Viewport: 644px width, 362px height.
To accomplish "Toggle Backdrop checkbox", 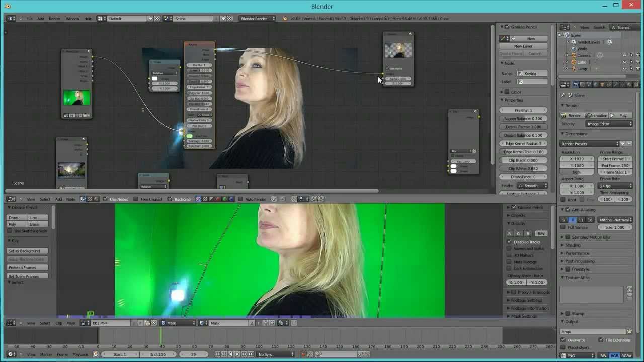I will [x=170, y=199].
